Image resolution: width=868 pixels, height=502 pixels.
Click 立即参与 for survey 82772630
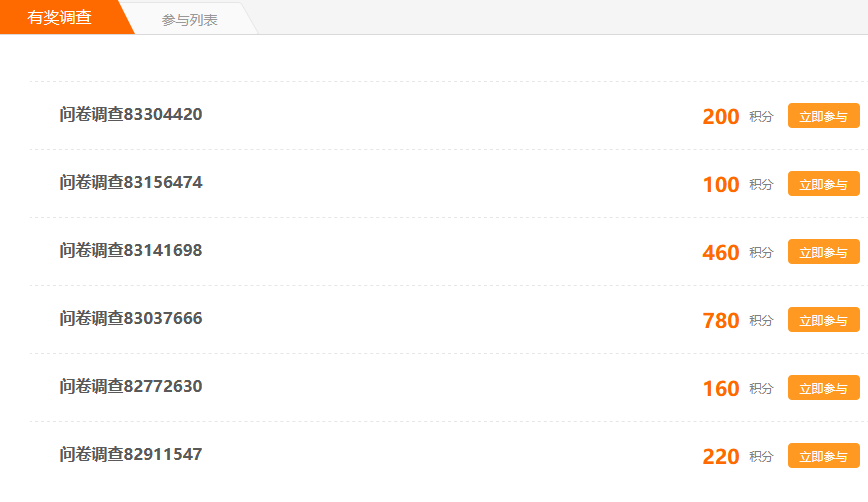[823, 388]
